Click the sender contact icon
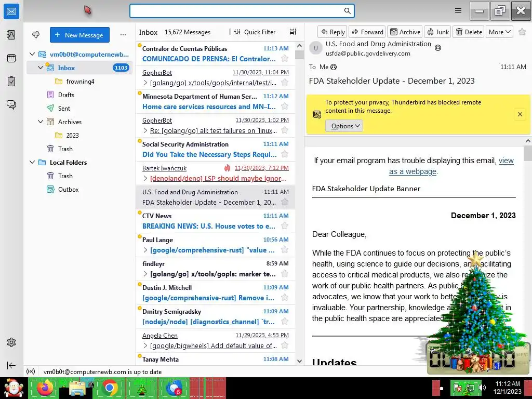The height and width of the screenshot is (399, 532). point(438,48)
